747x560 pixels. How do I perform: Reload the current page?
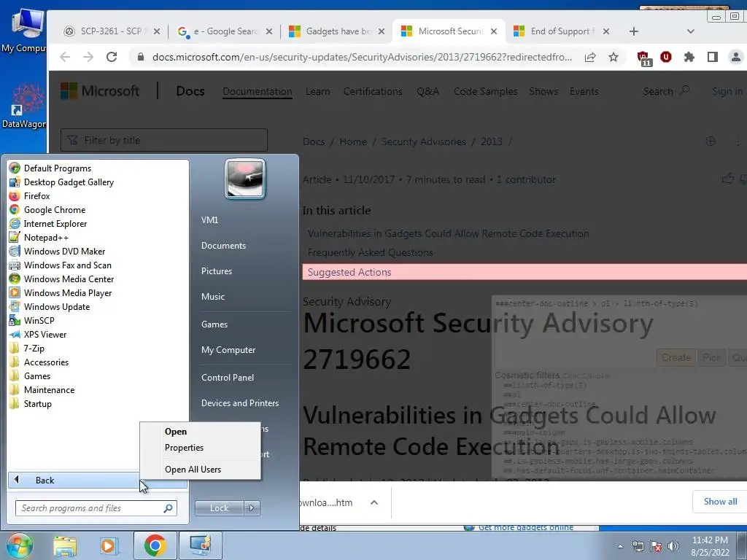pos(112,57)
